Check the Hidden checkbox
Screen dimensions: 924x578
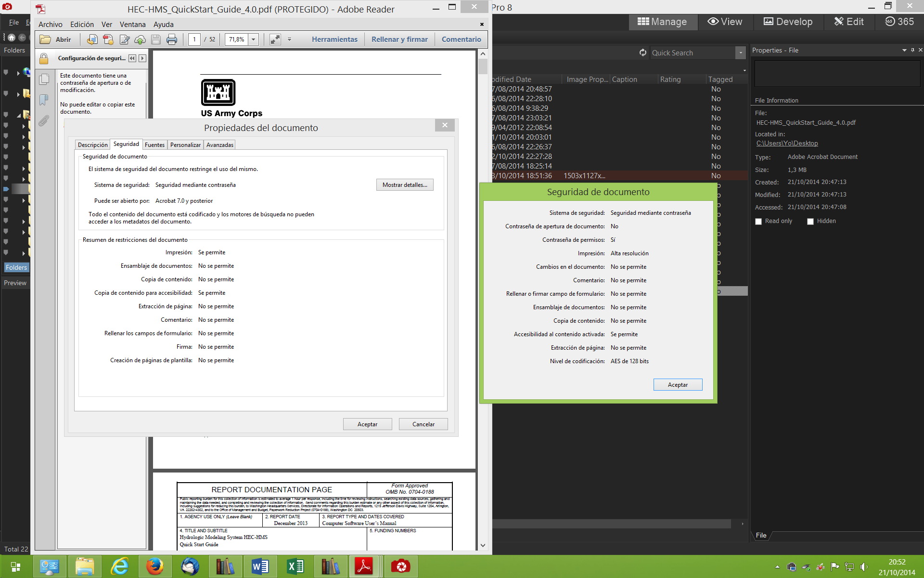point(810,222)
